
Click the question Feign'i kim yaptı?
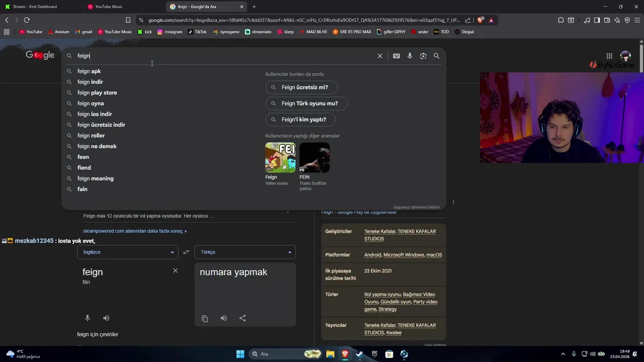pos(300,120)
